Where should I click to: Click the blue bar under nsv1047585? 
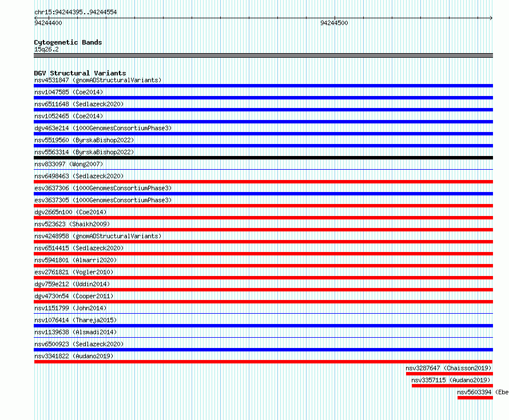click(x=263, y=98)
